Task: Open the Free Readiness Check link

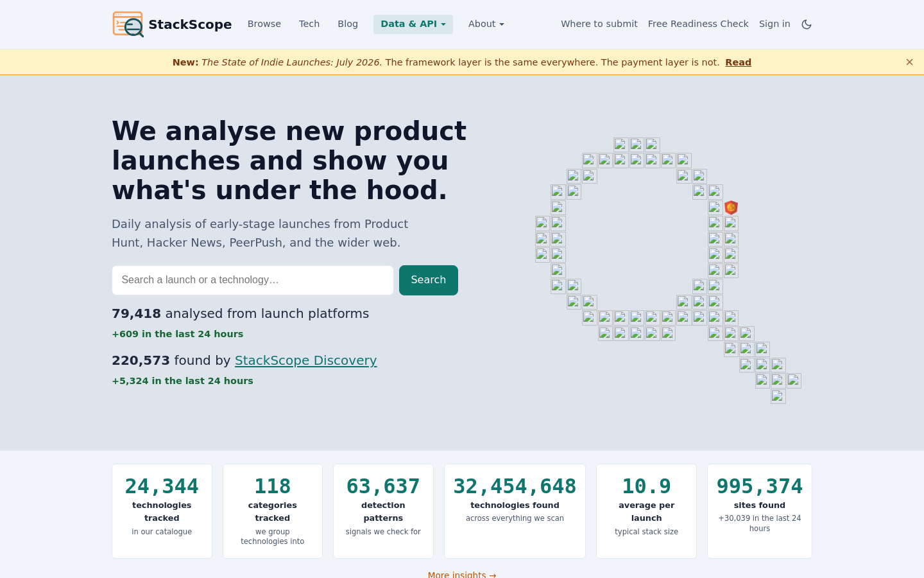Action: [x=698, y=24]
